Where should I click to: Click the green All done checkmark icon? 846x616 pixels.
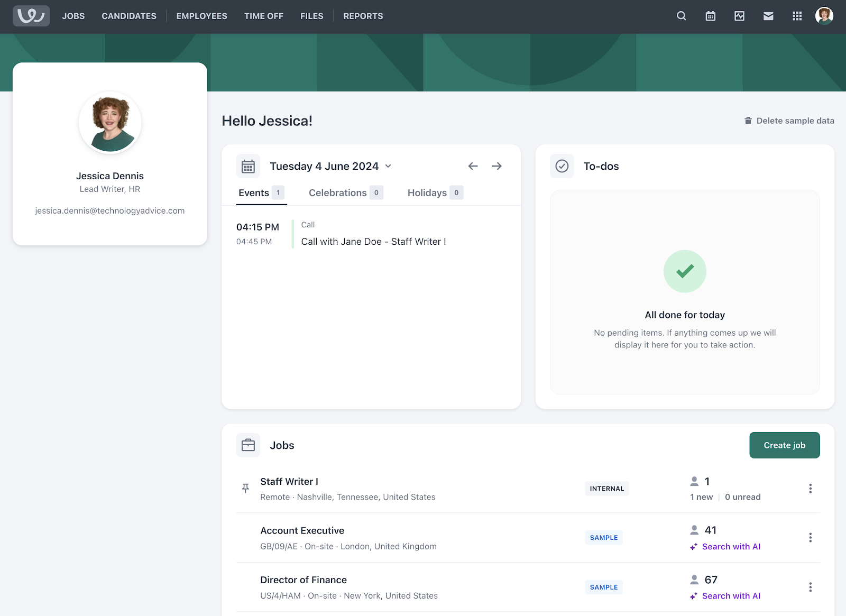[685, 271]
